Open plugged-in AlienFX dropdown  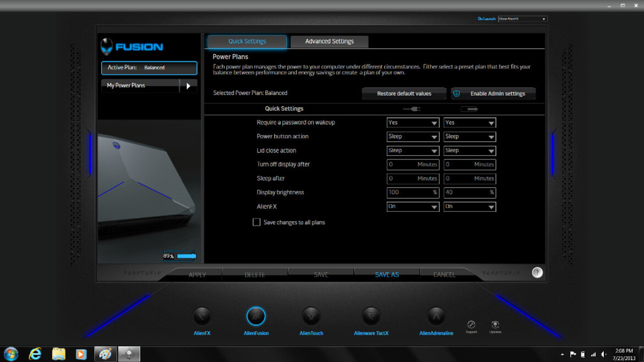click(x=413, y=206)
